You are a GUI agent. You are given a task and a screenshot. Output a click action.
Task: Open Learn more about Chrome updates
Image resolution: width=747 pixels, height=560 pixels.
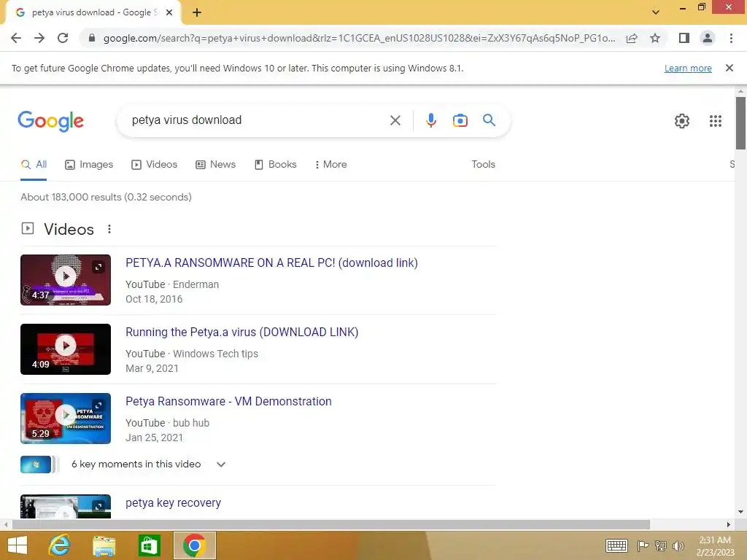tap(688, 68)
